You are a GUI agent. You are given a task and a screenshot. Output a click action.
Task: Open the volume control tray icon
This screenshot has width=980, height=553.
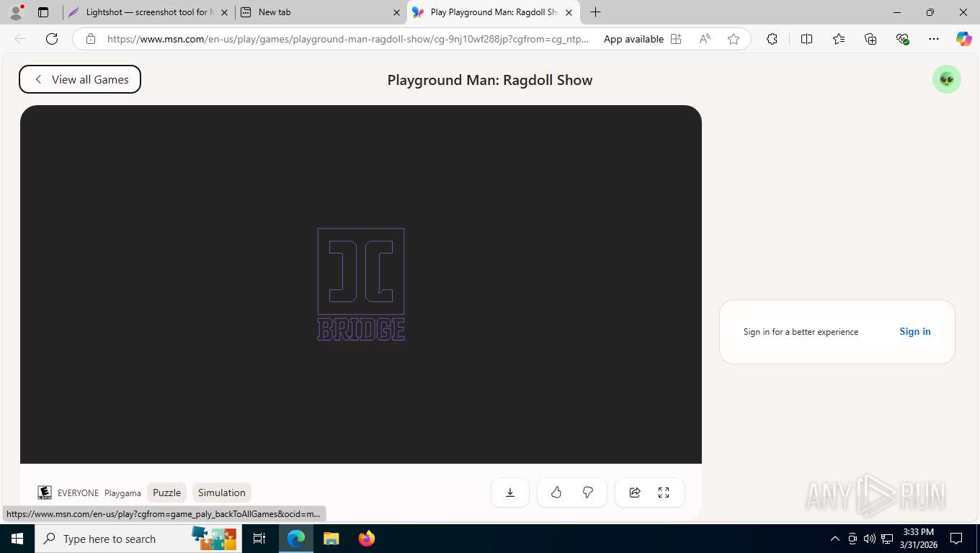tap(870, 539)
